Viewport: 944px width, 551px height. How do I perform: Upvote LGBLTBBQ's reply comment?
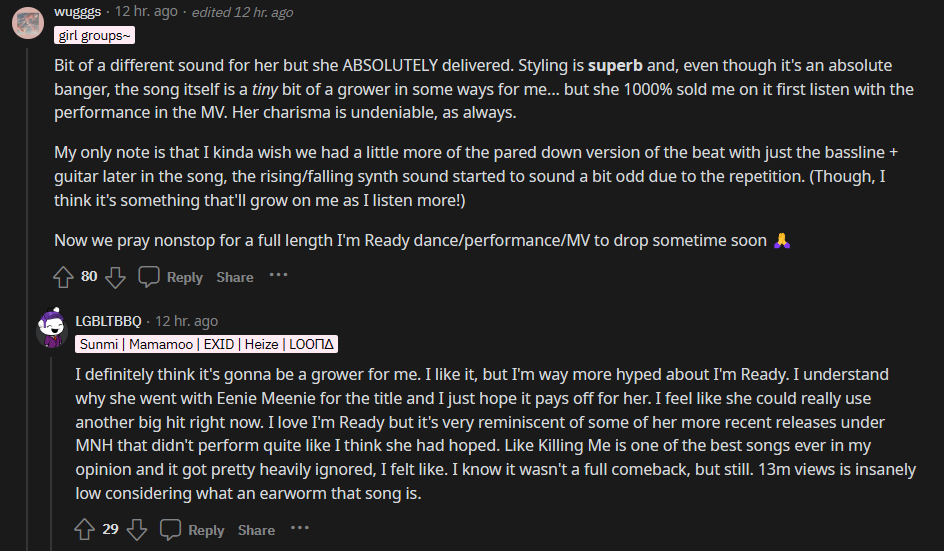tap(84, 529)
